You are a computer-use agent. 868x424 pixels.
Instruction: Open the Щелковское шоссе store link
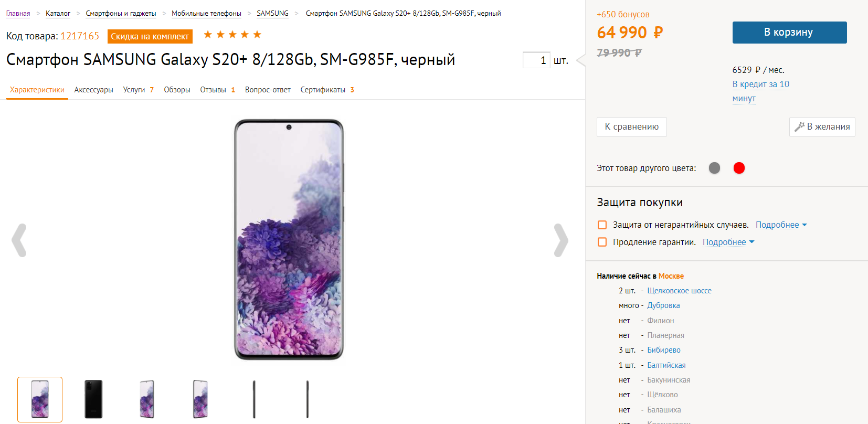tap(679, 291)
